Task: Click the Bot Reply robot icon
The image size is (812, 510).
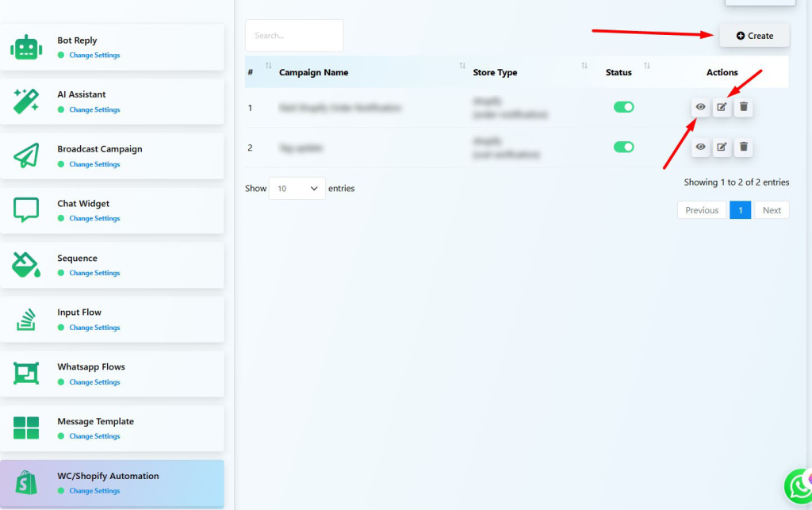Action: [x=26, y=48]
